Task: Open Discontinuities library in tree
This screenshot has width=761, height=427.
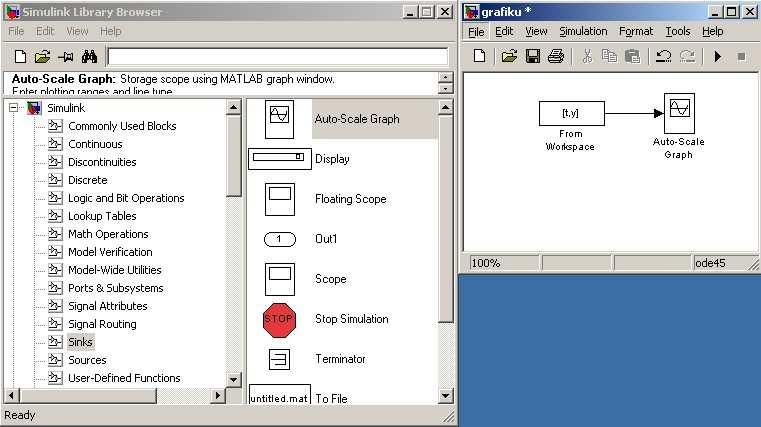Action: click(x=102, y=162)
